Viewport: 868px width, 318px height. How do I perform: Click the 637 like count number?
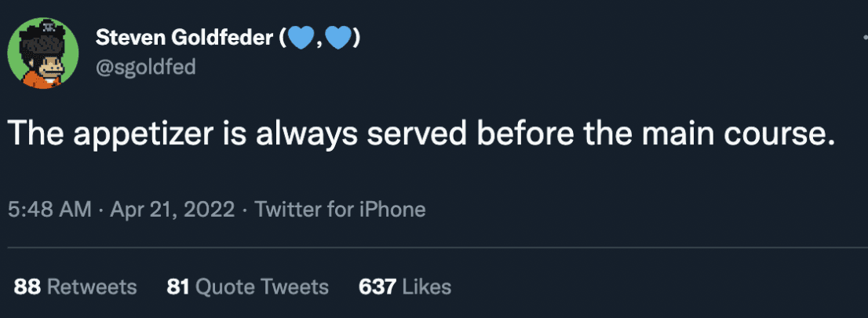(377, 287)
